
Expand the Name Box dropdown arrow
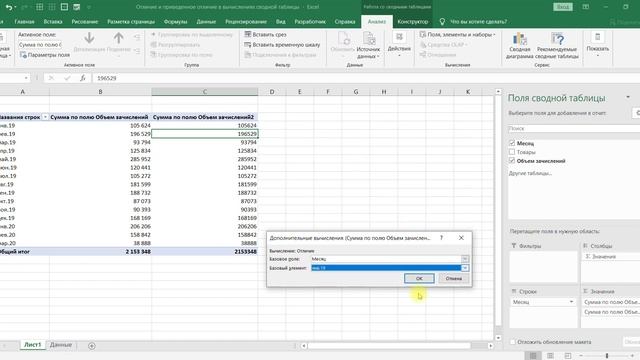point(26,78)
